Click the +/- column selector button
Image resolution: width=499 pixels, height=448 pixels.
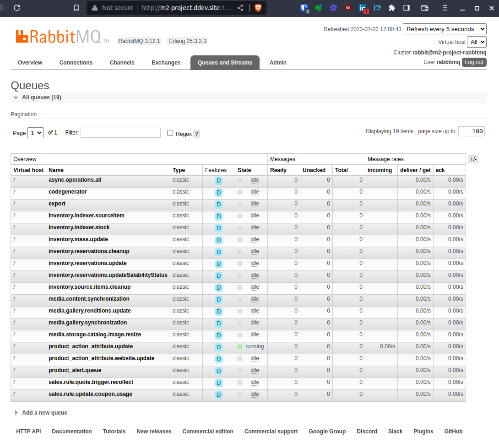[x=473, y=159]
